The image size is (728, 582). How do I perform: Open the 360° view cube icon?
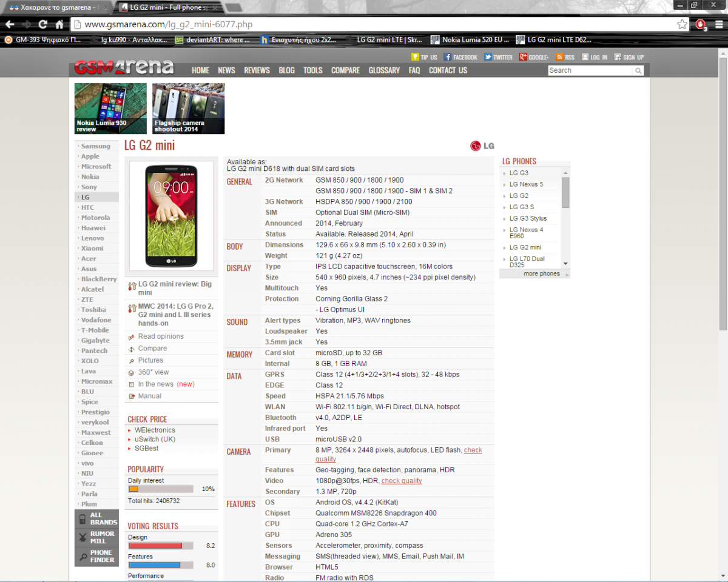tap(132, 373)
